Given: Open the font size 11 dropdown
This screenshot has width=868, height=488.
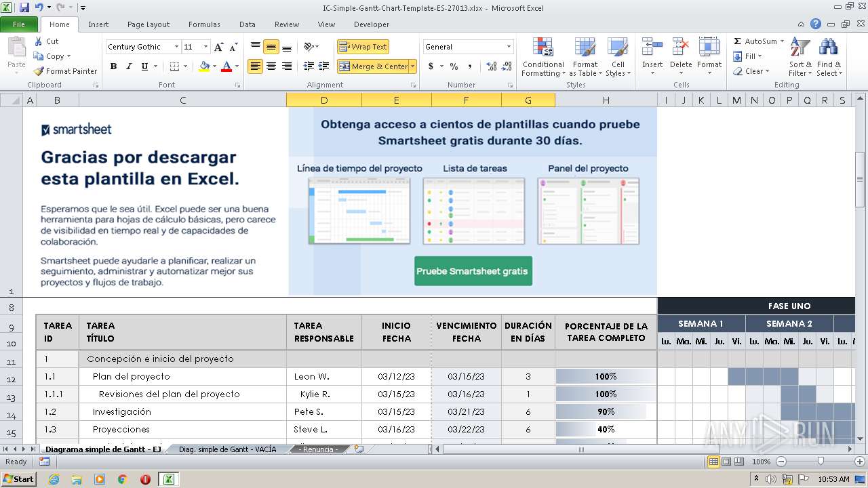Looking at the screenshot, I should 205,47.
